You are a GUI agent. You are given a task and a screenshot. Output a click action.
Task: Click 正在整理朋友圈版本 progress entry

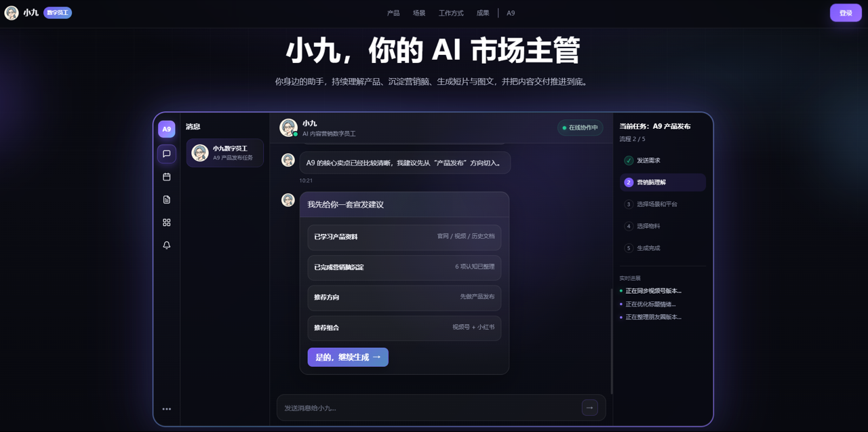click(x=650, y=317)
